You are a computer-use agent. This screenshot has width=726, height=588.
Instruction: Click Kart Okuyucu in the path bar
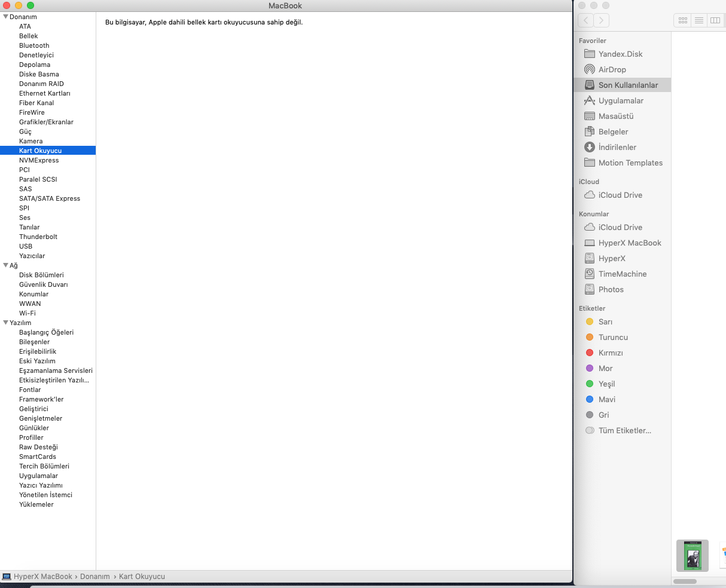[x=142, y=577]
